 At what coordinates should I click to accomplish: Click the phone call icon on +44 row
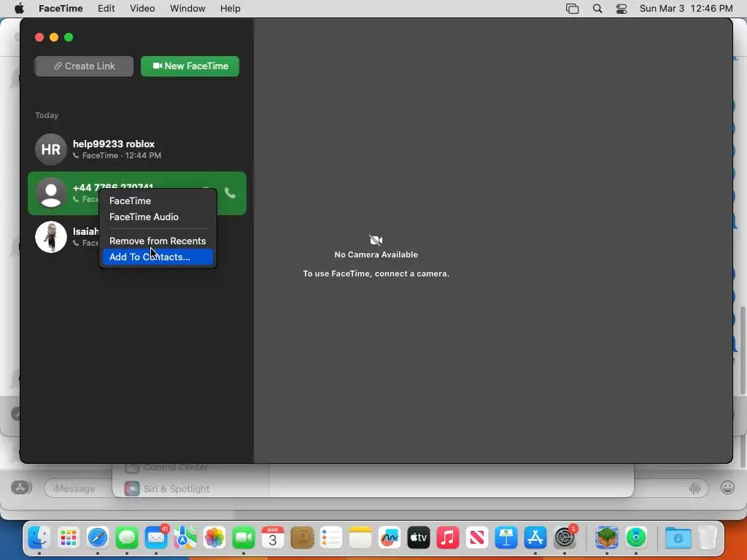(x=230, y=192)
